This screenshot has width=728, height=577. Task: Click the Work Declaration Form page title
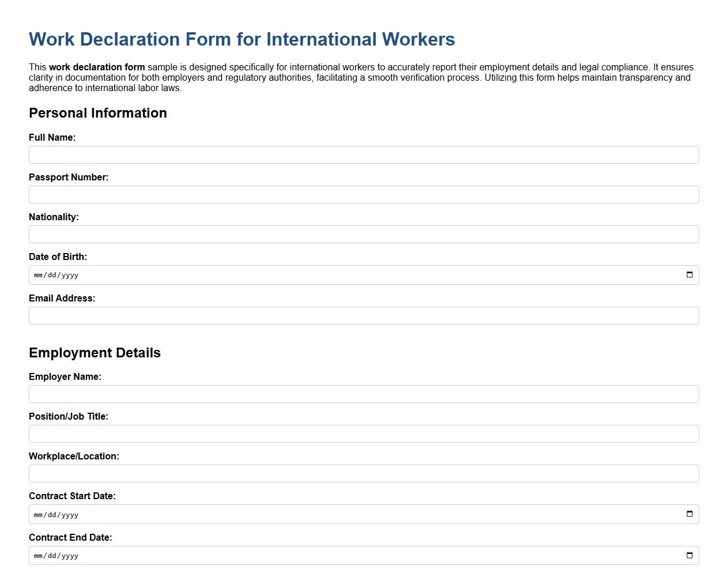(242, 39)
